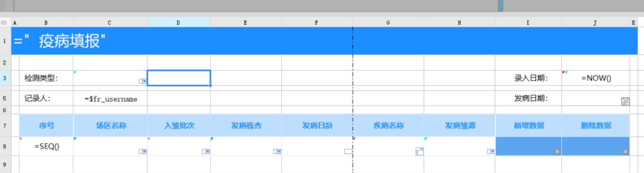Select row 9 header
The width and height of the screenshot is (644, 173).
coord(5,164)
